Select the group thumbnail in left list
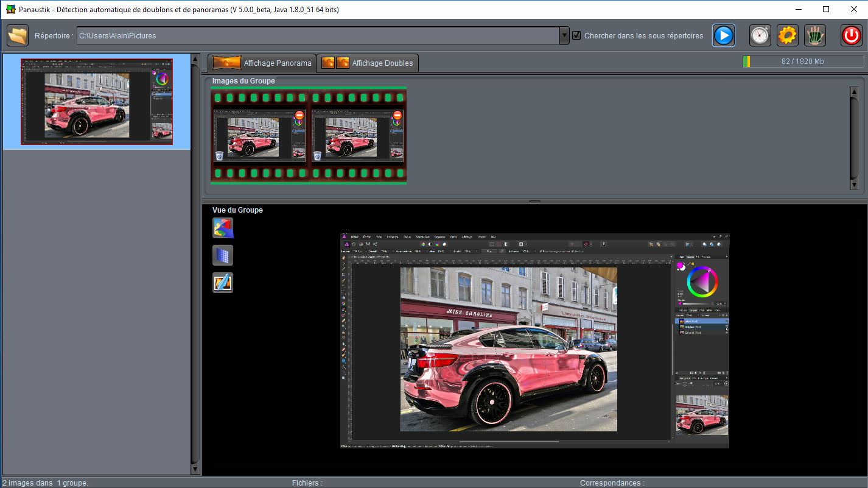The height and width of the screenshot is (488, 868). [97, 102]
